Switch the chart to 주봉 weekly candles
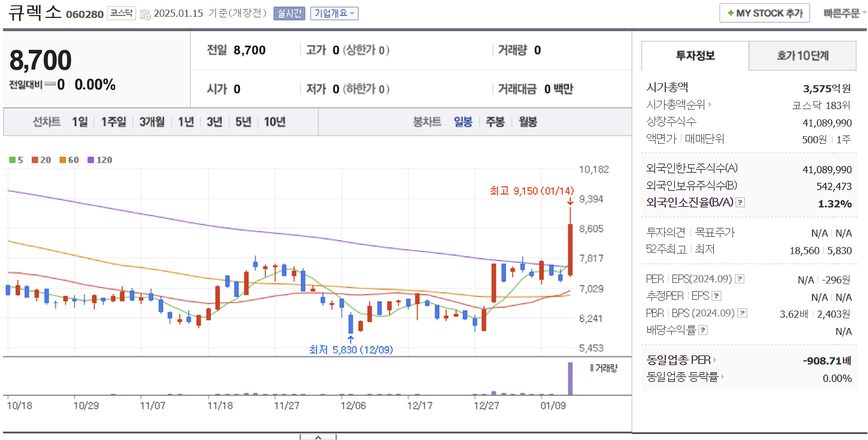Image resolution: width=868 pixels, height=440 pixels. 496,122
